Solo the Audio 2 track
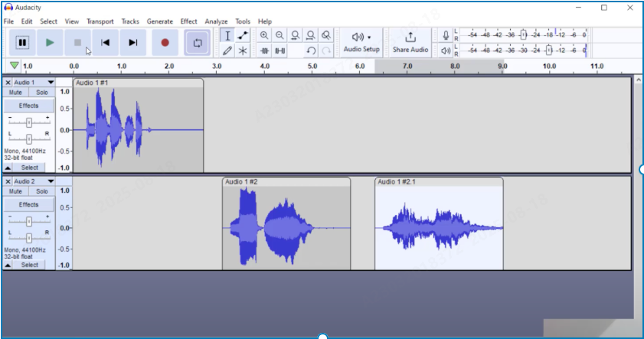The image size is (644, 339). (42, 191)
